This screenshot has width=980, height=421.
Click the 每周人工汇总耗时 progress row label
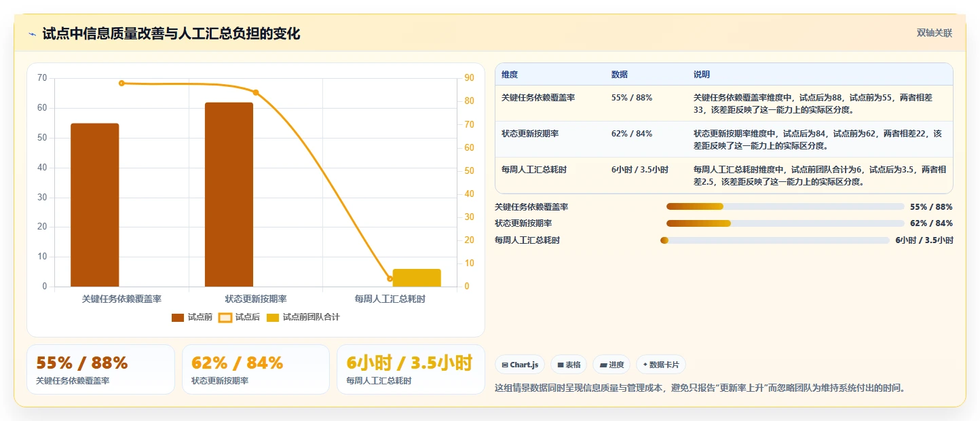527,240
